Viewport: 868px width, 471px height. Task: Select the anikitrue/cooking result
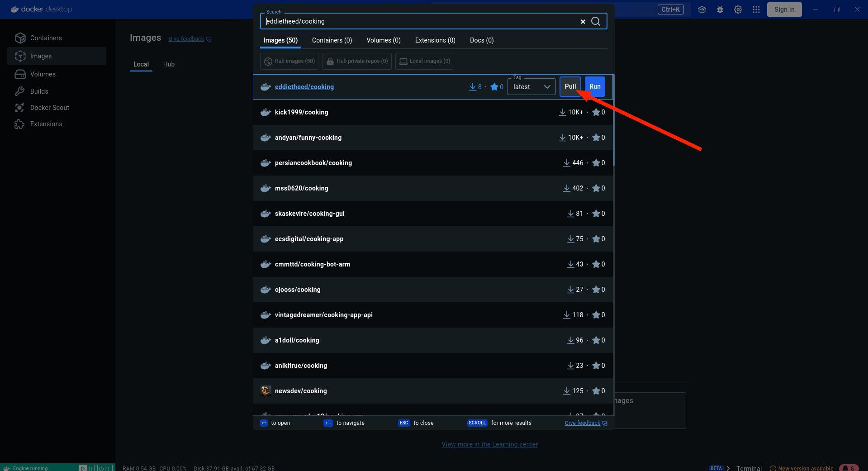433,366
